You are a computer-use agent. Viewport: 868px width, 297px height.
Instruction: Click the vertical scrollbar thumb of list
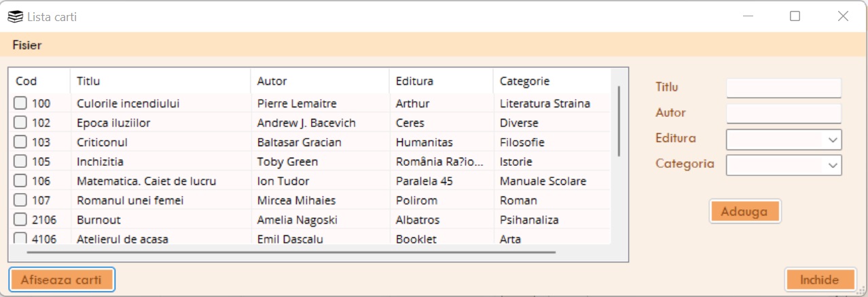coord(618,121)
